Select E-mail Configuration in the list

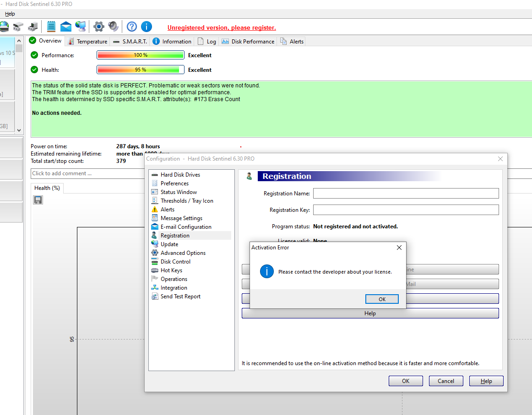tap(185, 227)
